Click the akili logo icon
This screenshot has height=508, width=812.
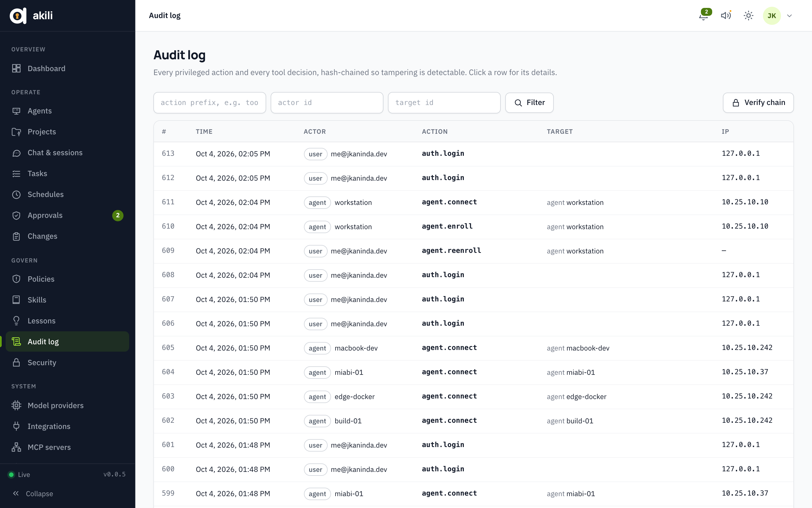[x=18, y=16]
